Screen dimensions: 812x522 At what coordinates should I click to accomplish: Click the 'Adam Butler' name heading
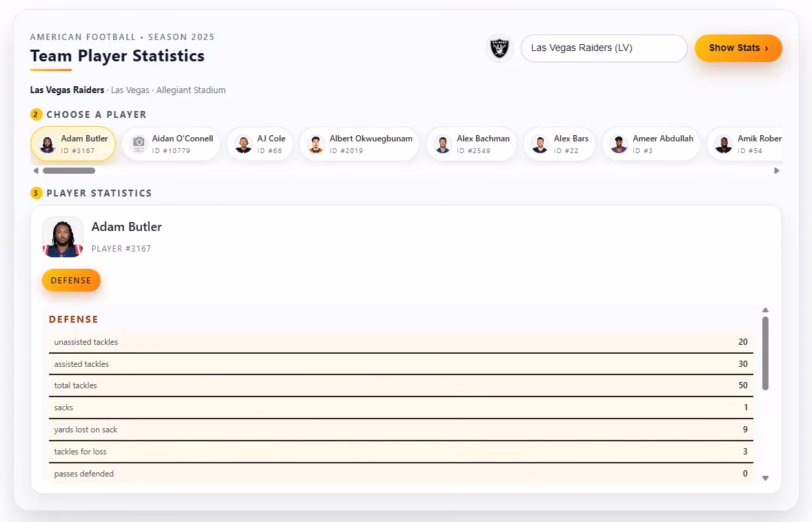[127, 227]
